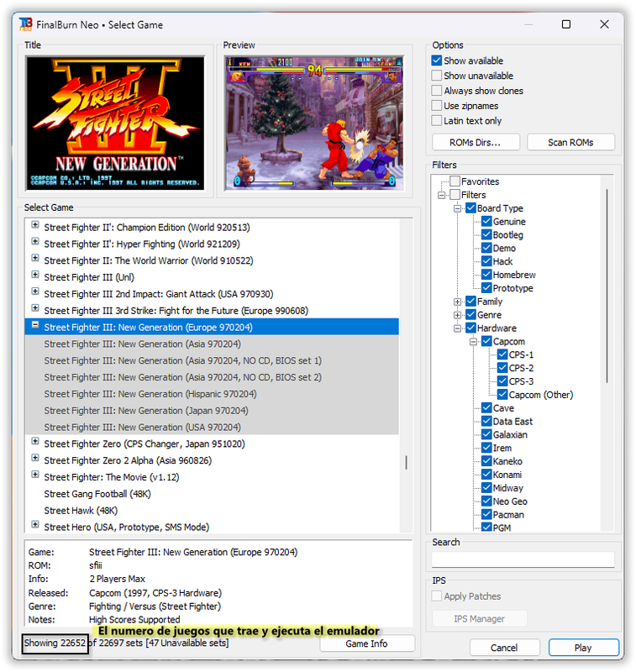Image resolution: width=636 pixels, height=672 pixels.
Task: Uncheck the CPS-3 hardware filter
Action: pyautogui.click(x=502, y=381)
